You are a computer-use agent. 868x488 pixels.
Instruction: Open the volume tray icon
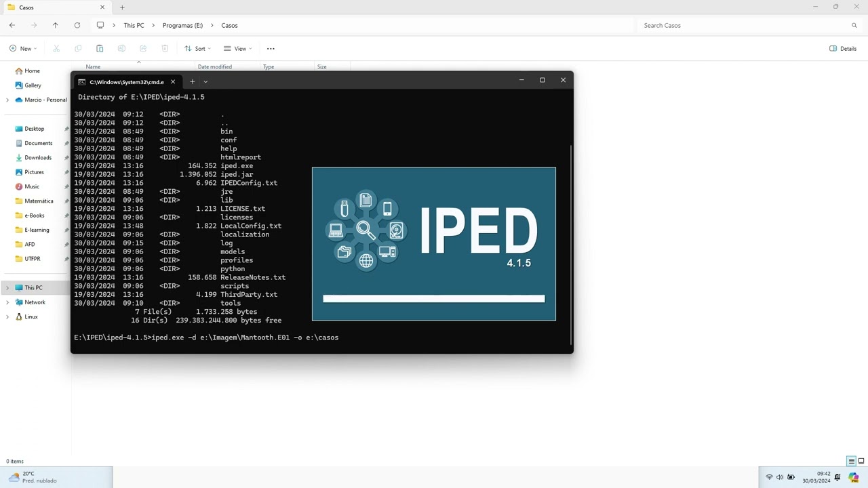779,477
